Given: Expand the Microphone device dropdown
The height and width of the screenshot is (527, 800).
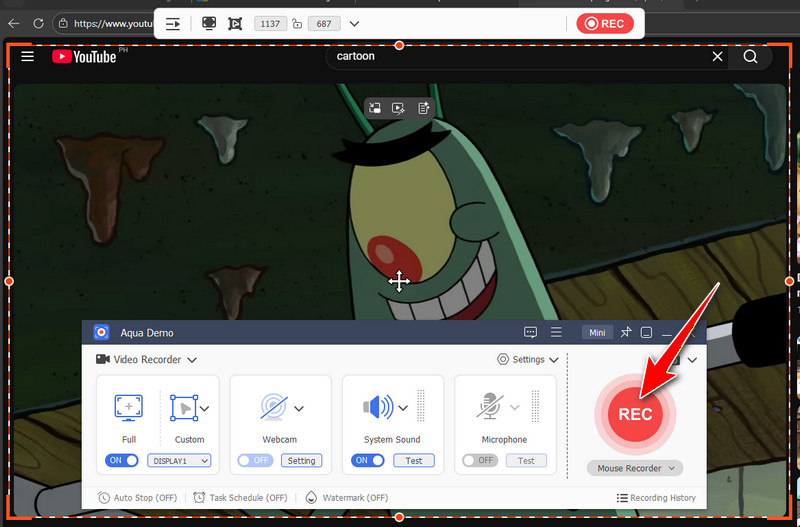Looking at the screenshot, I should coord(515,407).
